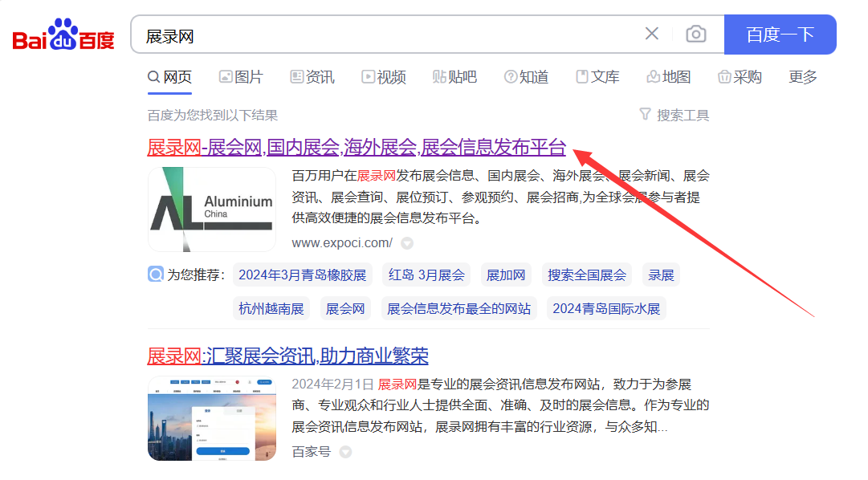Open 搜索工具 filter options
This screenshot has width=868, height=480.
[674, 115]
